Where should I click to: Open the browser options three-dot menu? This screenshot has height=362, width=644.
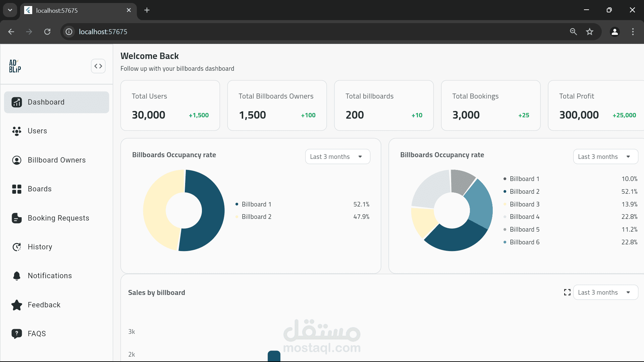pyautogui.click(x=633, y=32)
